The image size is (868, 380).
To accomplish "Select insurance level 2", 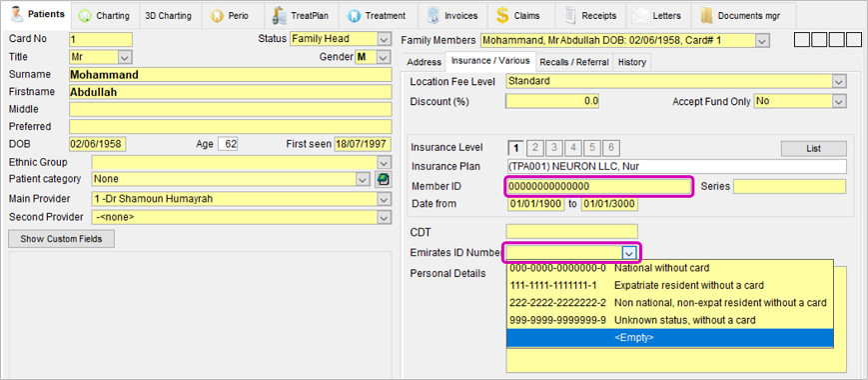I will [534, 148].
